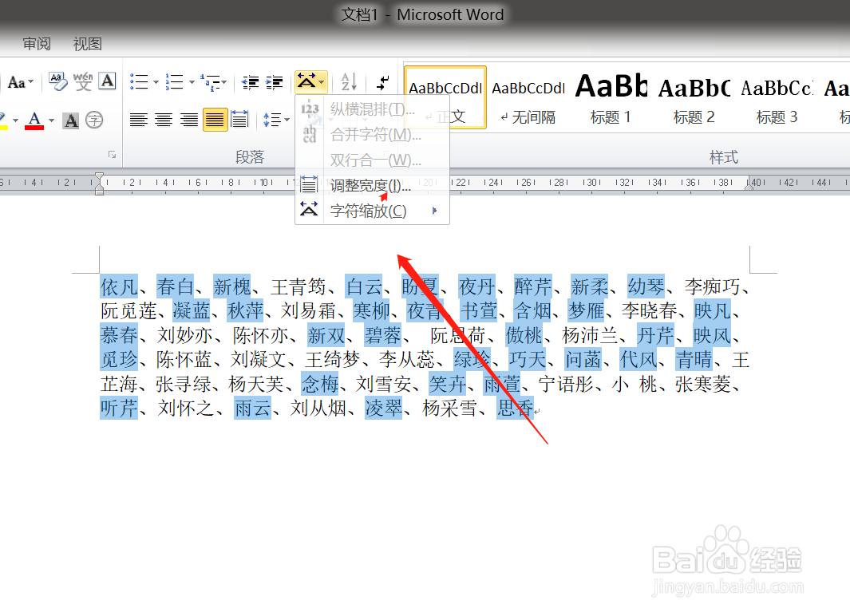This screenshot has width=850, height=616.
Task: Expand the Line Spacing dropdown arrow
Action: [287, 120]
